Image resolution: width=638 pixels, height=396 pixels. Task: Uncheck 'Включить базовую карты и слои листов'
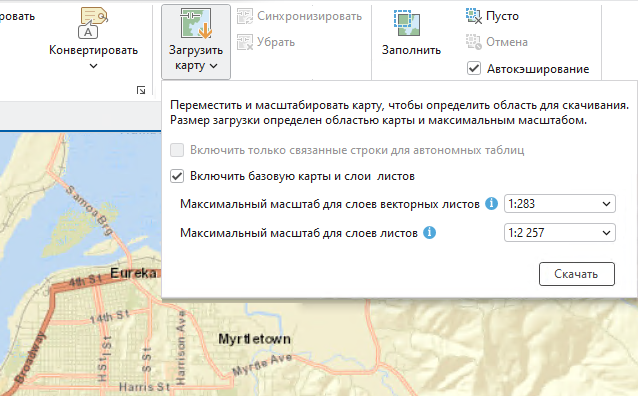pyautogui.click(x=177, y=176)
